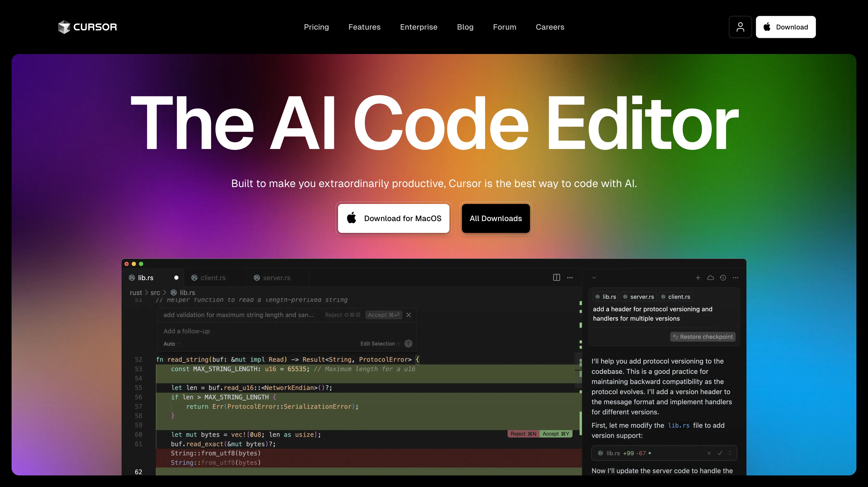The image size is (868, 487).
Task: Click the lib.rs +99 -67 file change row
Action: pyautogui.click(x=664, y=453)
